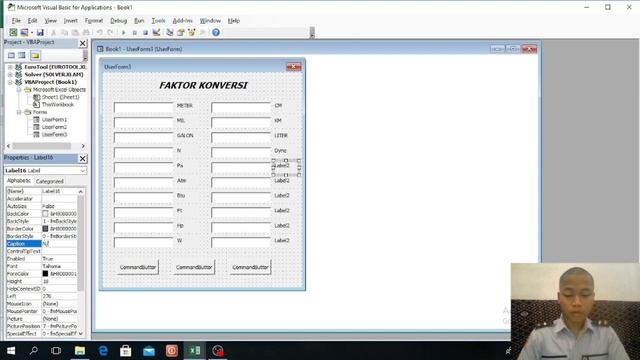Click the Undo toolbar icon

[99, 32]
